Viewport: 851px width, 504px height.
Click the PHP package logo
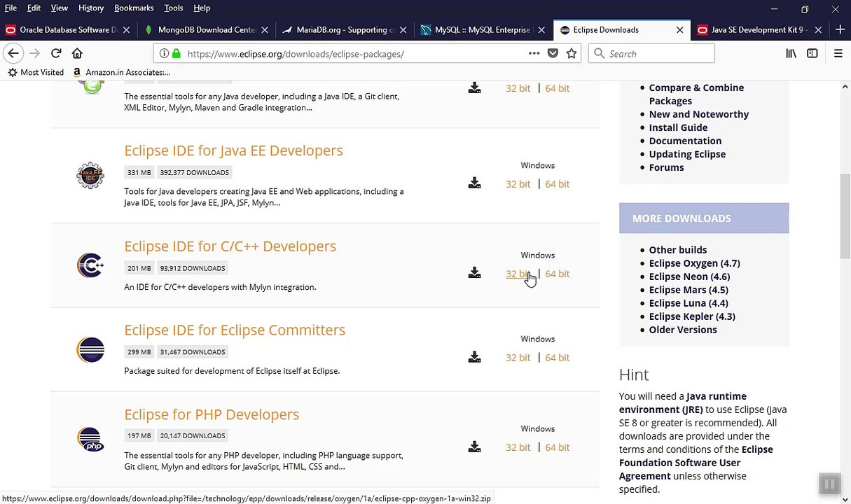(x=91, y=439)
